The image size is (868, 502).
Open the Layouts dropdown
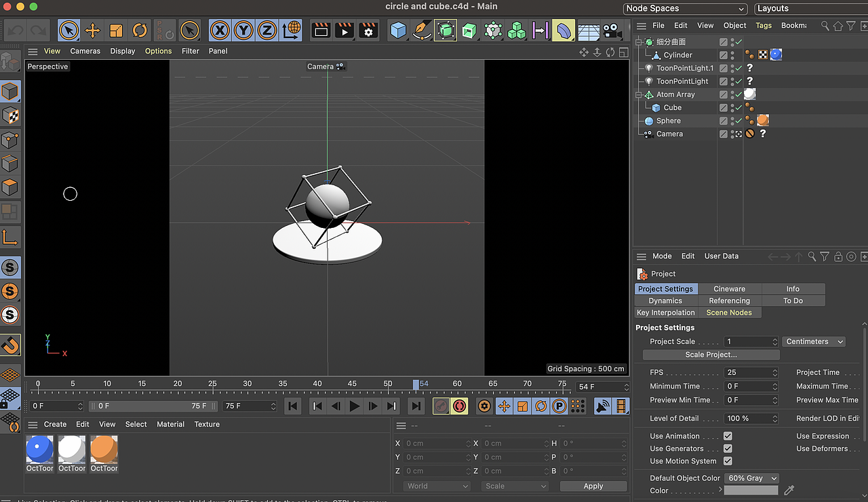(x=811, y=8)
